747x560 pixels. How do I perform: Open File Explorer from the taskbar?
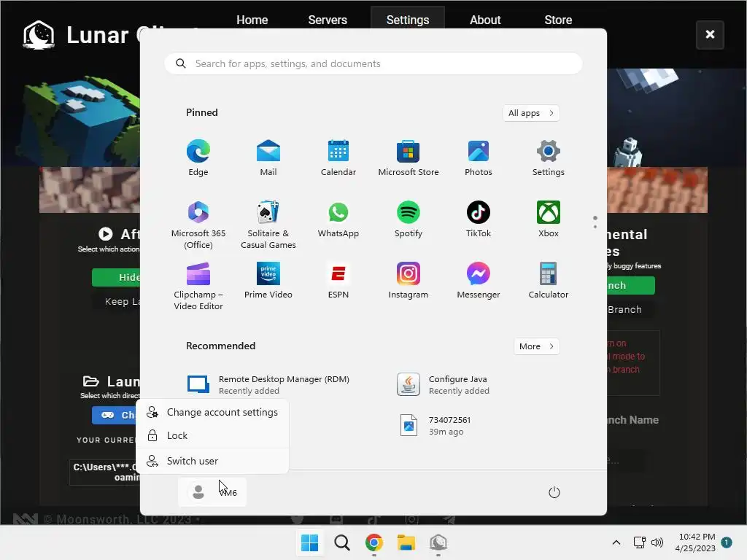406,542
